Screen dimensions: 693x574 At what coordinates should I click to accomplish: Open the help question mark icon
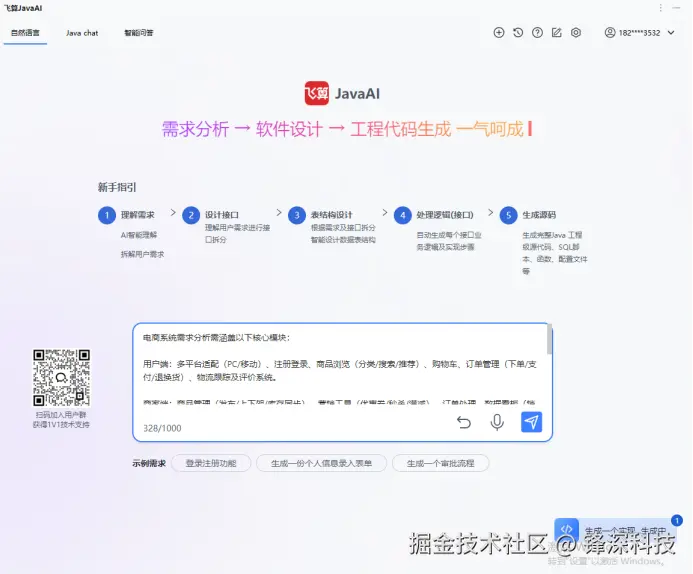[537, 32]
